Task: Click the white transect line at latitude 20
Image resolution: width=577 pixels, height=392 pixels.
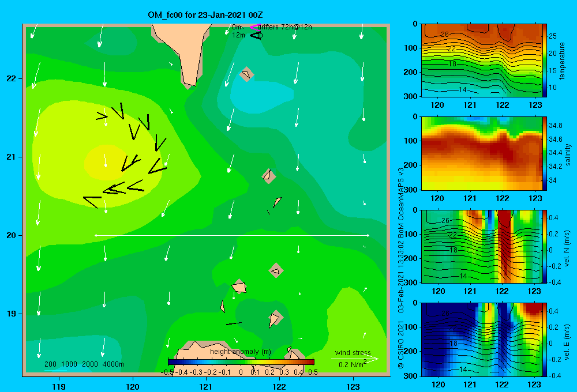Action: pos(232,235)
